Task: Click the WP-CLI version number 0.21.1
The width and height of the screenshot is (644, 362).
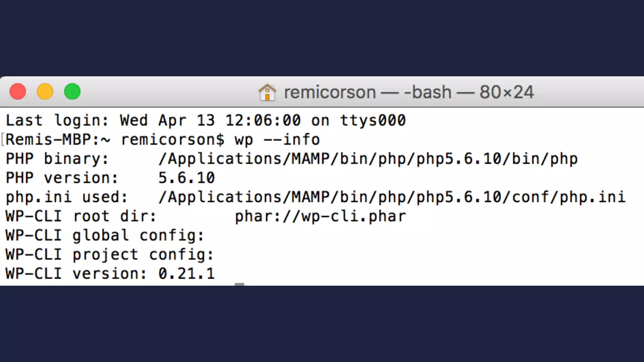Action: pyautogui.click(x=186, y=274)
